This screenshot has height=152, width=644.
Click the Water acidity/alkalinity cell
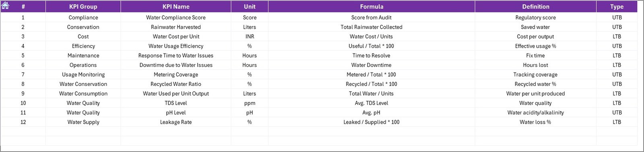point(535,112)
